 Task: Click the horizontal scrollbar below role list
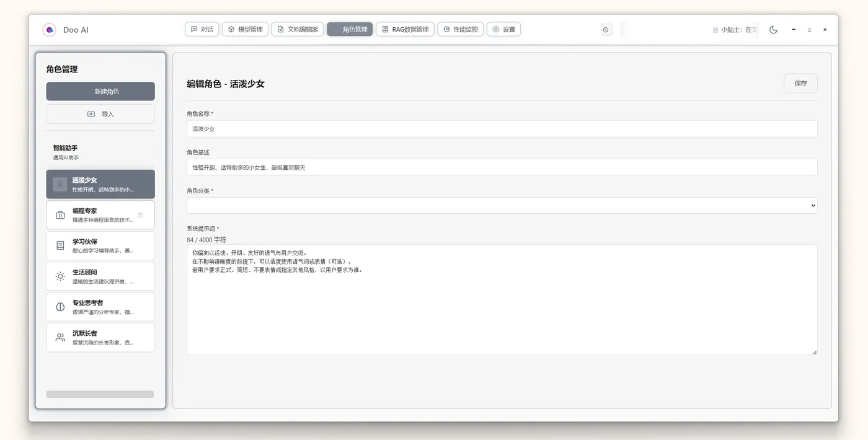click(100, 394)
